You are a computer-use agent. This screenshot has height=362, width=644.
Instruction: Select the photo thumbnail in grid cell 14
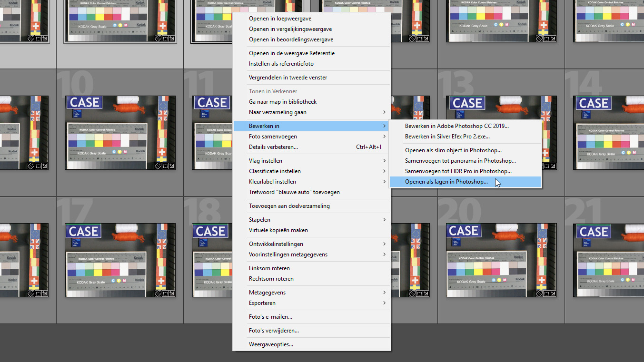point(609,133)
